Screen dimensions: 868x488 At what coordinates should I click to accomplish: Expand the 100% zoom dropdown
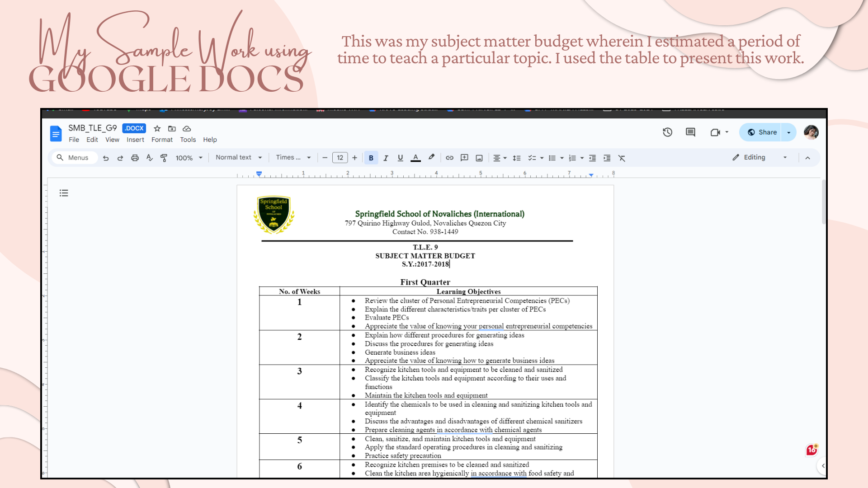(x=189, y=158)
